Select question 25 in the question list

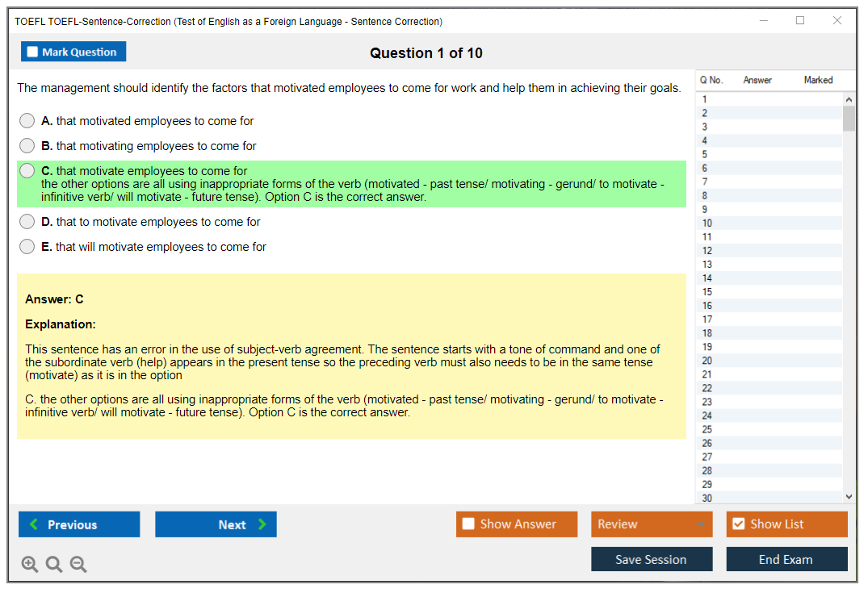[x=707, y=429]
